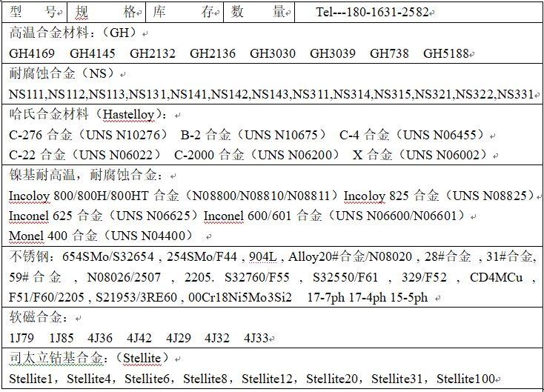The height and width of the screenshot is (392, 544).
Task: Click the CD4MCu entry
Action: pos(496,277)
